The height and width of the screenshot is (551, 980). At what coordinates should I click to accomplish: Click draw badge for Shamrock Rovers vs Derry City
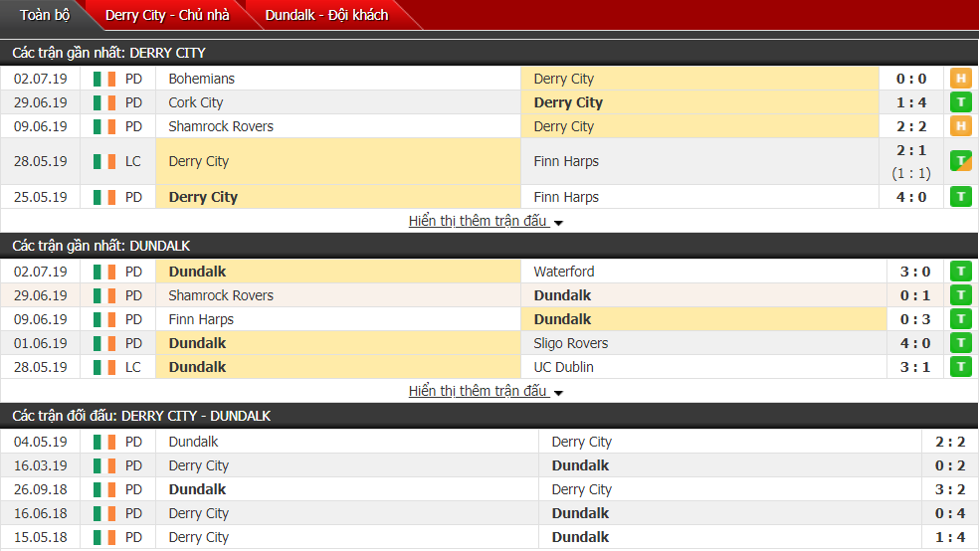(x=961, y=126)
